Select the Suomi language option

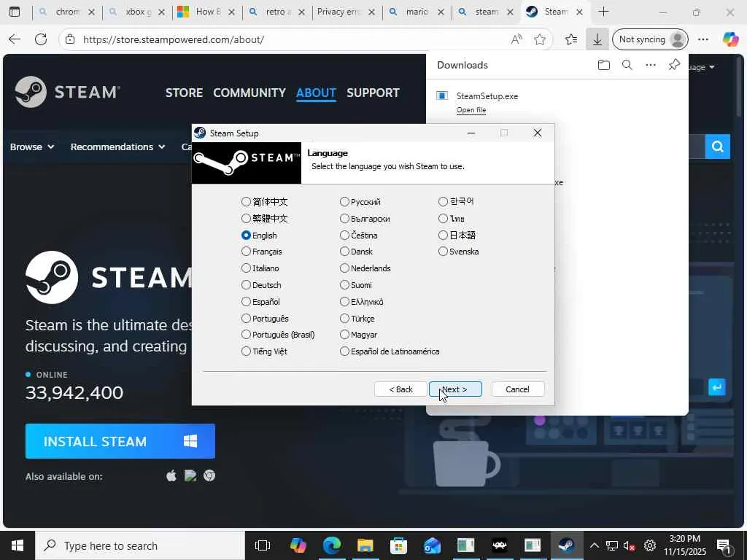coord(344,285)
